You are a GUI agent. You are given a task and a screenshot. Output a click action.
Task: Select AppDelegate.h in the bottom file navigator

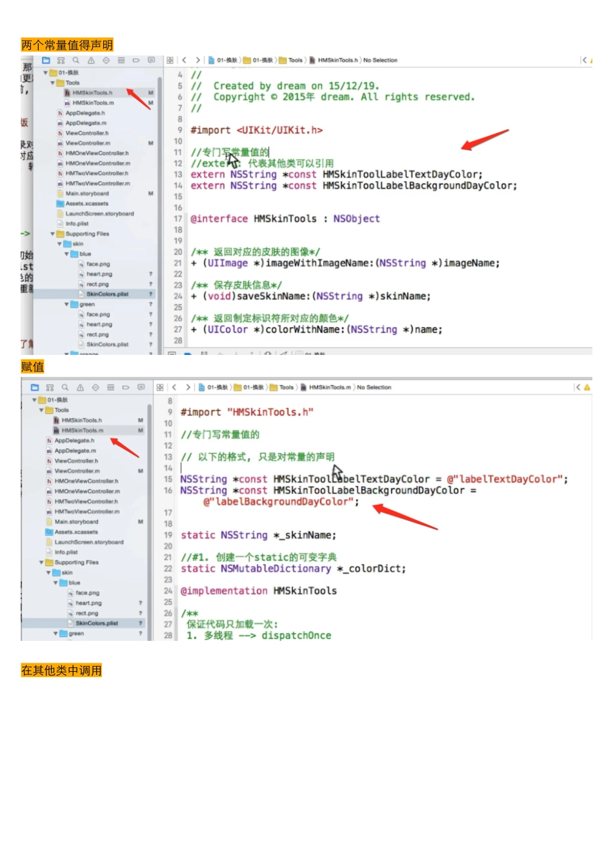pos(74,441)
